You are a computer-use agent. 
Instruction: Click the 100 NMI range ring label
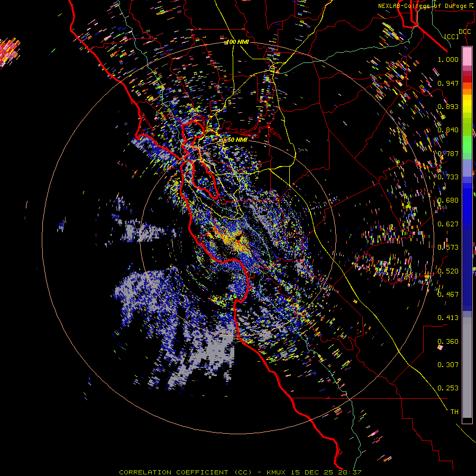[237, 42]
